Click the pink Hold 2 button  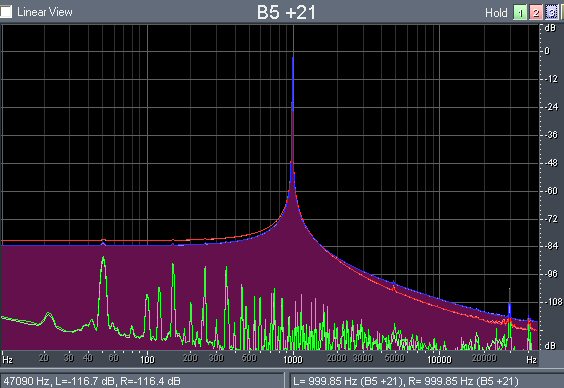(x=536, y=13)
